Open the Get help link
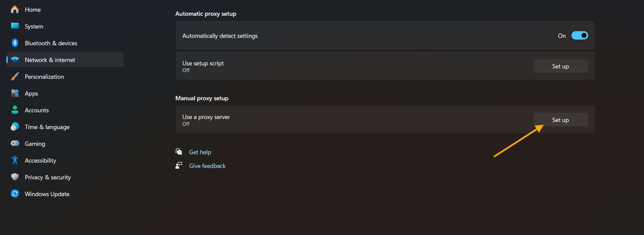Viewport: 644px width, 235px height. [200, 152]
